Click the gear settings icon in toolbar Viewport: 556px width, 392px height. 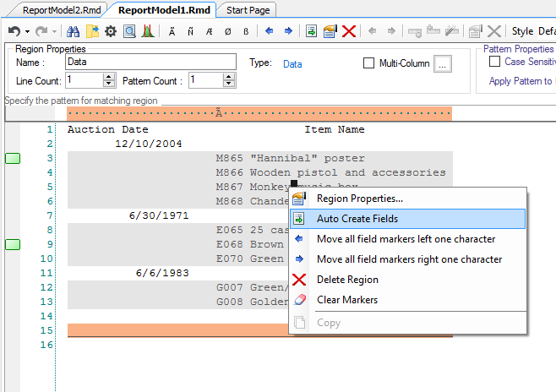point(110,31)
